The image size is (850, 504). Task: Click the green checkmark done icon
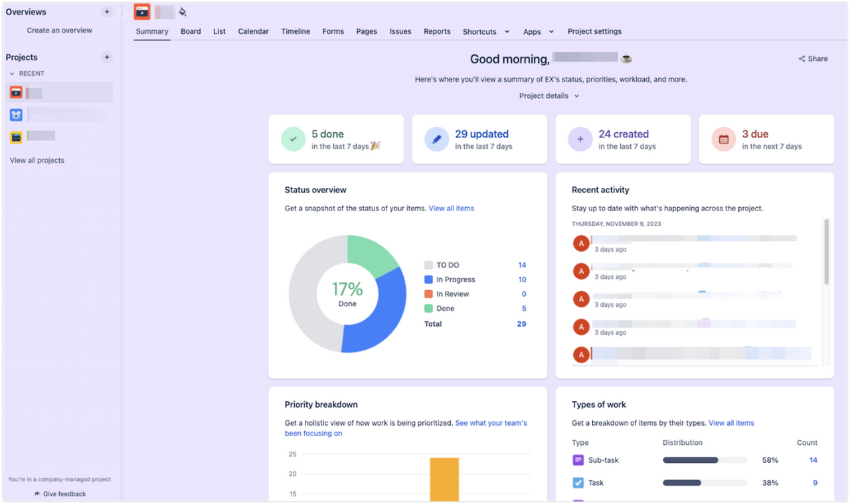pyautogui.click(x=293, y=139)
